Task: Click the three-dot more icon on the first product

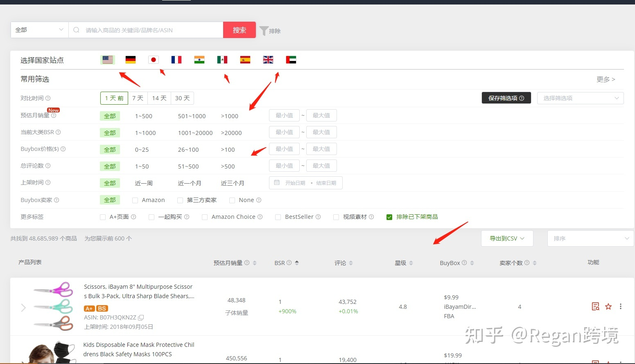Action: pyautogui.click(x=621, y=306)
